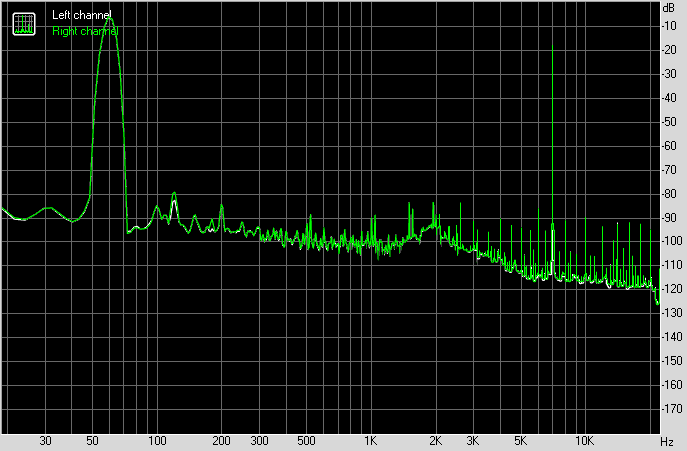Click the -50 label on dB axis

pyautogui.click(x=669, y=121)
